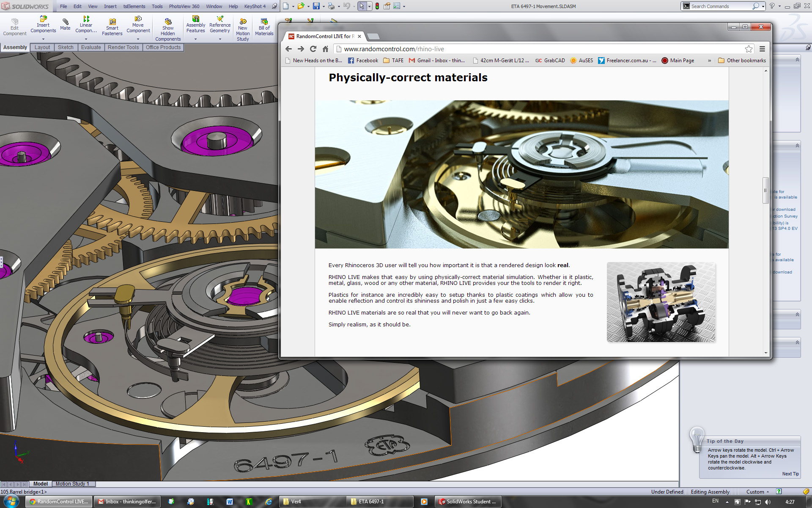Open Assembly Features dropdown arrow
Screen dimensions: 812x508
pyautogui.click(x=195, y=39)
